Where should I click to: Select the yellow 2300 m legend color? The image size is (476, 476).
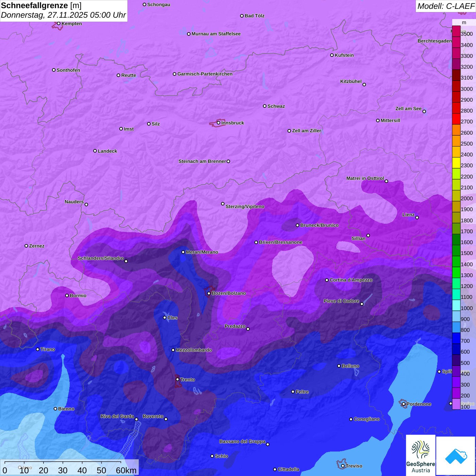click(456, 163)
